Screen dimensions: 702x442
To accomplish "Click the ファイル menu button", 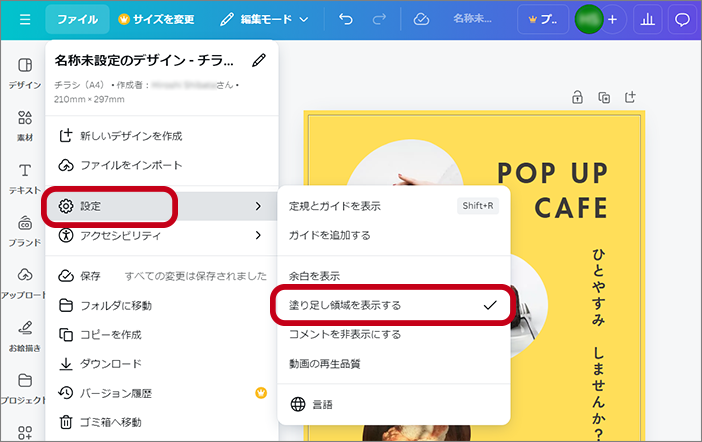I will [x=77, y=19].
